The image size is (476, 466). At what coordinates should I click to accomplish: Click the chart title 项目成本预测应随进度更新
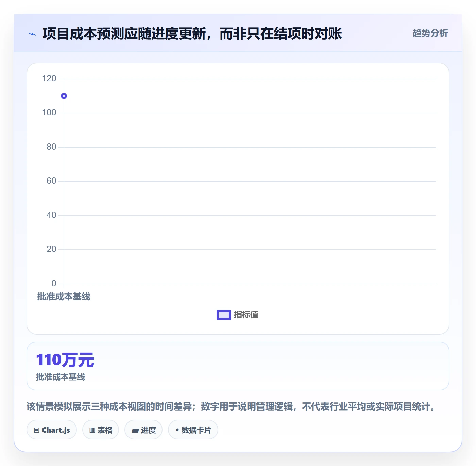pyautogui.click(x=192, y=34)
